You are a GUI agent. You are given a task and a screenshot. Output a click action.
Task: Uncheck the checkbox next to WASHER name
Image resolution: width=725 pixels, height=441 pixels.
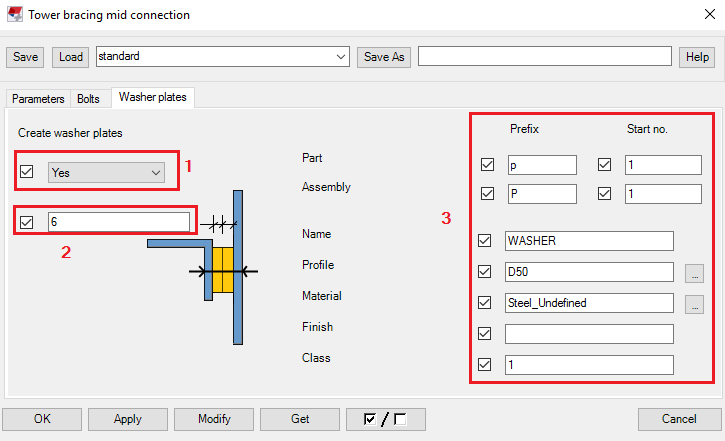[x=486, y=241]
